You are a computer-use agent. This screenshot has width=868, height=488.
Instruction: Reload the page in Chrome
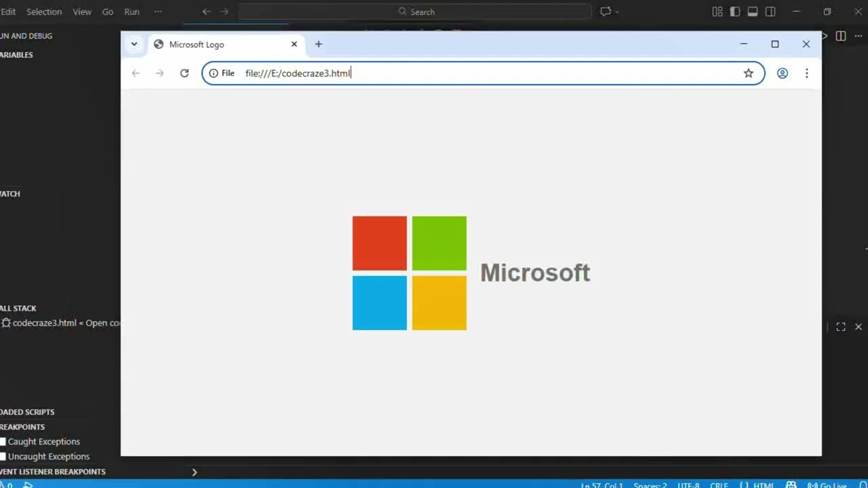[x=184, y=73]
